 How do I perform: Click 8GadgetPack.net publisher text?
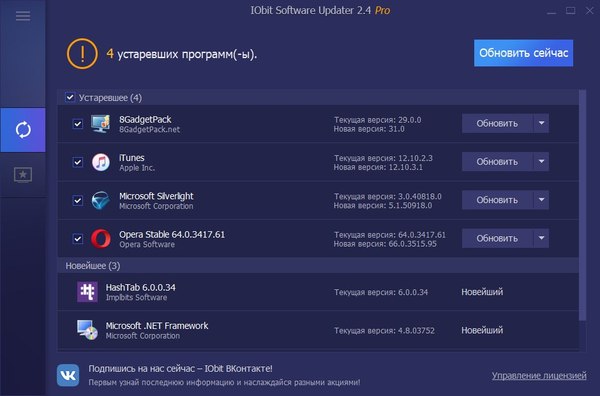pos(149,129)
